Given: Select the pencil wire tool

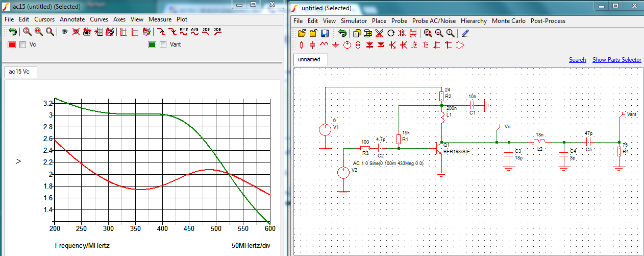Looking at the screenshot, I should coord(464,33).
